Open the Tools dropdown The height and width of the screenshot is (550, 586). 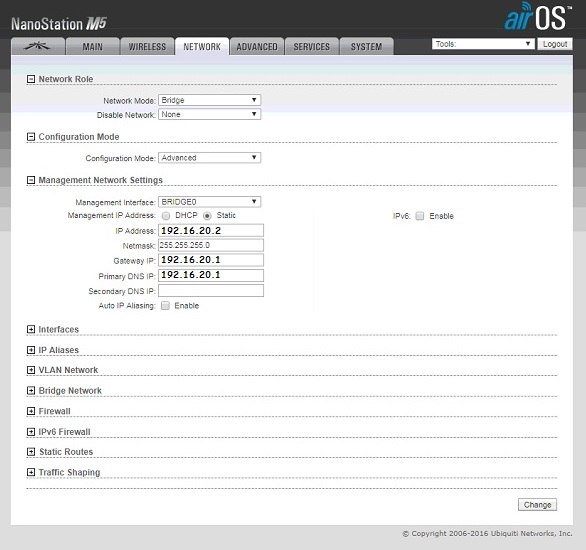click(483, 44)
